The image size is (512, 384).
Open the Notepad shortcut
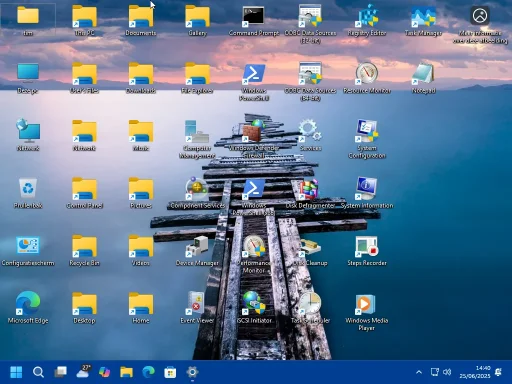coord(423,77)
